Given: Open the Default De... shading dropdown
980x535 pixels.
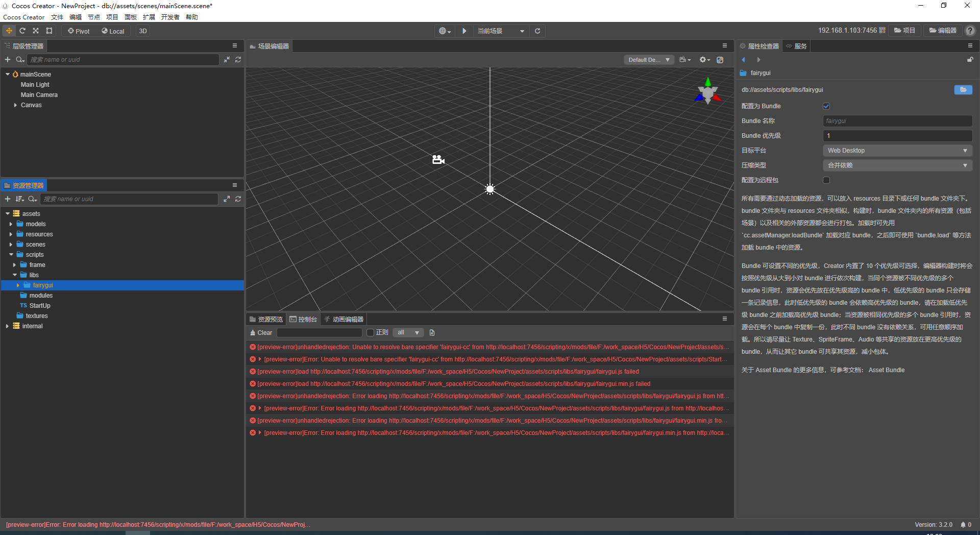Looking at the screenshot, I should [x=649, y=60].
